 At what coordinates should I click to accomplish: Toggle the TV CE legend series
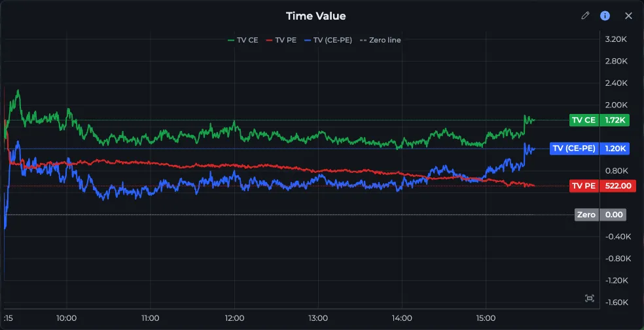pyautogui.click(x=243, y=40)
